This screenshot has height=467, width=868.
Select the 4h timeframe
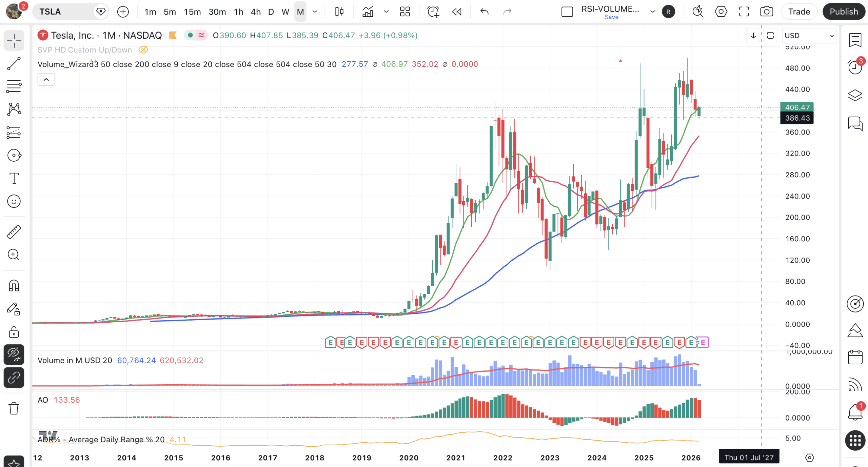256,12
